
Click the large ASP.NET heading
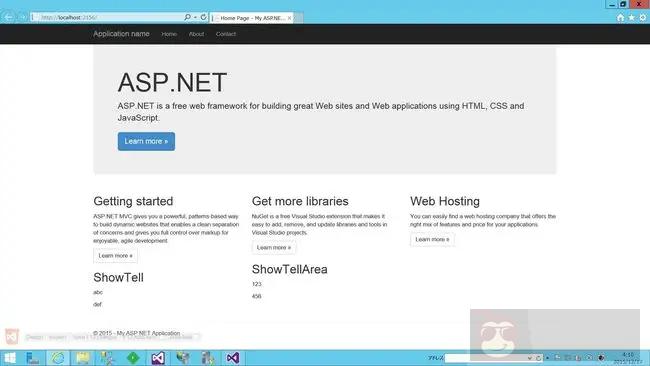pyautogui.click(x=172, y=82)
